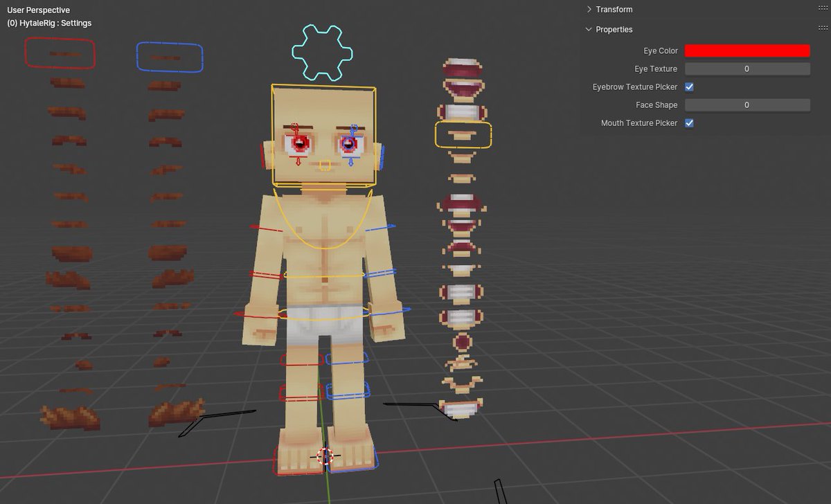Click the red-white 3D cursor between the feet
The image size is (831, 504).
tap(325, 456)
